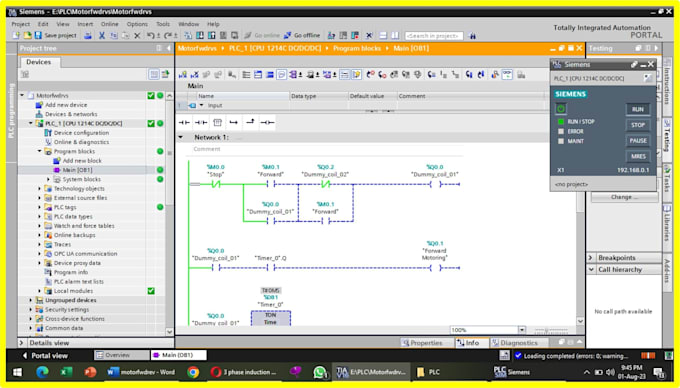Viewport: 680px width, 388px height.
Task: Open the zoom level 100% dropdown
Action: (522, 330)
